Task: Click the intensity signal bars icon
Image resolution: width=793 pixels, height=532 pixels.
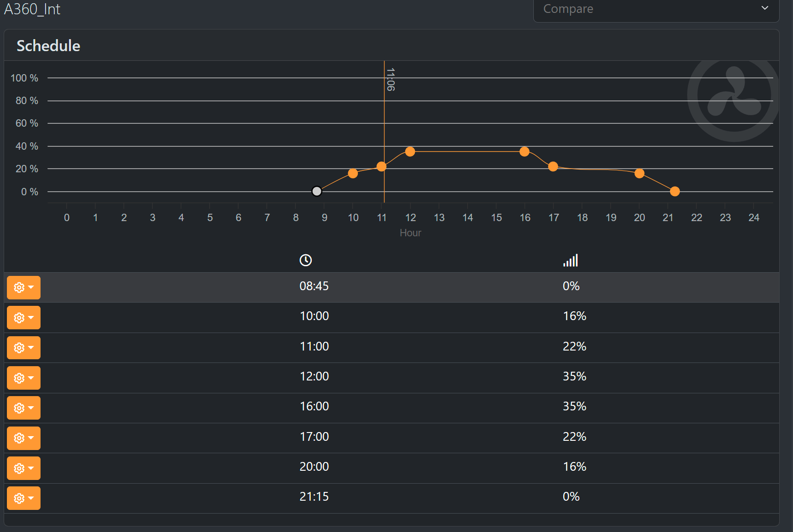Action: pos(571,261)
